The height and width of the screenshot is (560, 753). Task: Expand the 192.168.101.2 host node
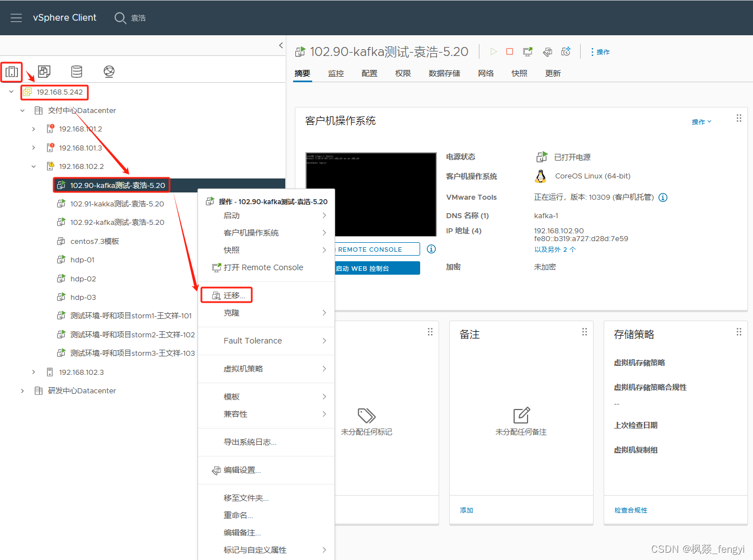coord(34,129)
